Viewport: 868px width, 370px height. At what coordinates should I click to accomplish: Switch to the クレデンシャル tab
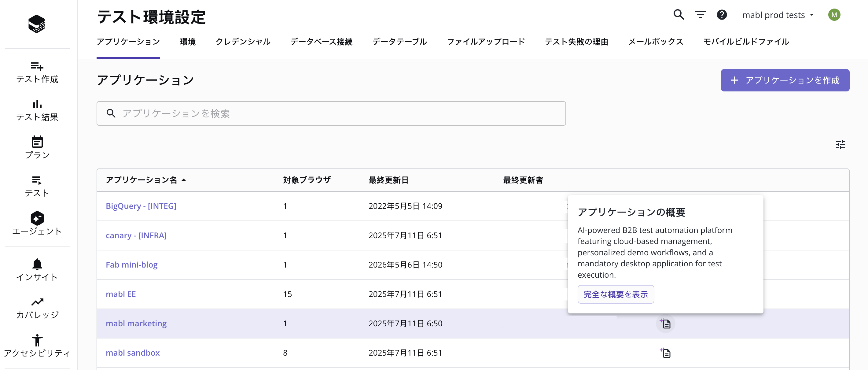pos(243,42)
